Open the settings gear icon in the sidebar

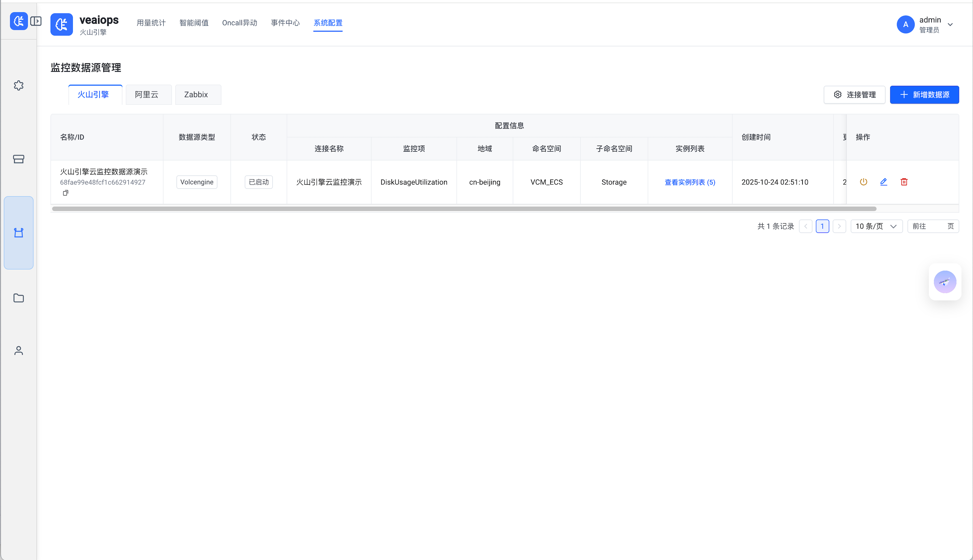18,86
